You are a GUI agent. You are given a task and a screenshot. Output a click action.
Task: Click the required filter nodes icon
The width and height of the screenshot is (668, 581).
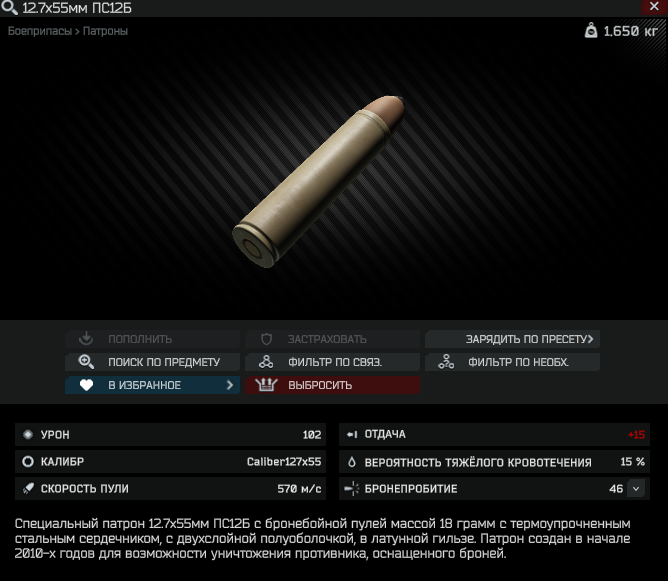click(446, 362)
